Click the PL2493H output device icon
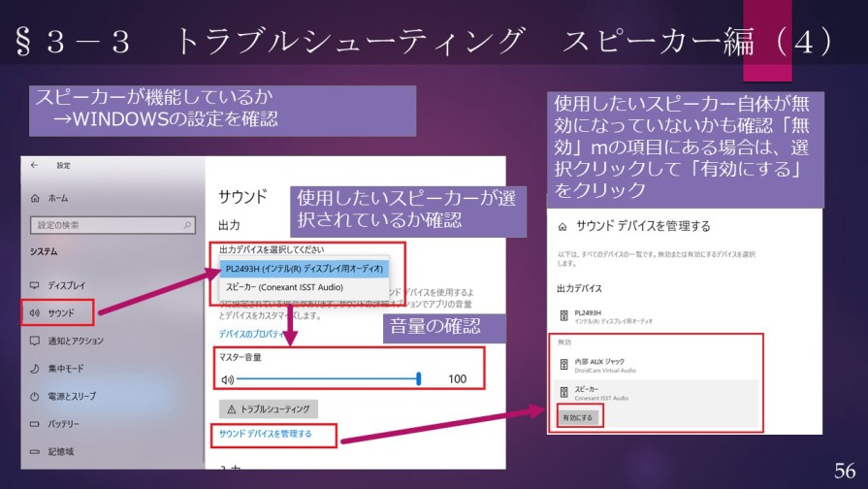The height and width of the screenshot is (489, 868). 563,315
